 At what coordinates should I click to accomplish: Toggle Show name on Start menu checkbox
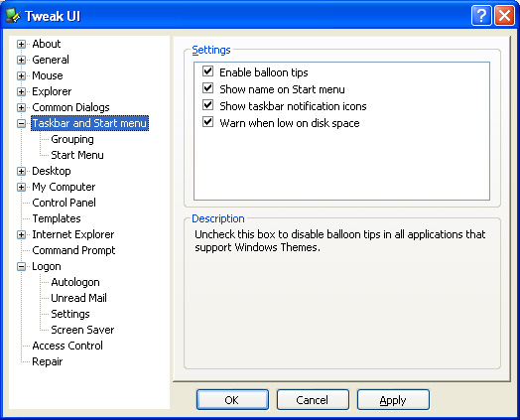(208, 88)
